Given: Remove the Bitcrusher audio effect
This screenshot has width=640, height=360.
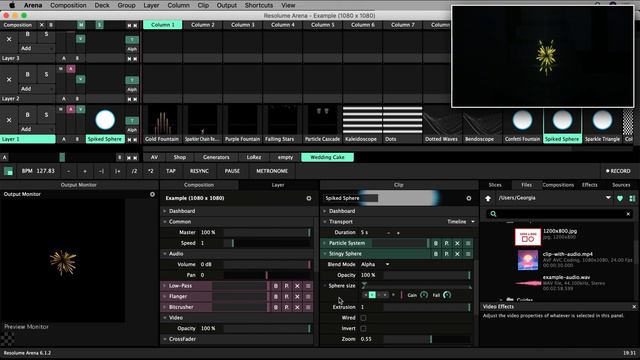Looking at the screenshot, I should pyautogui.click(x=297, y=307).
